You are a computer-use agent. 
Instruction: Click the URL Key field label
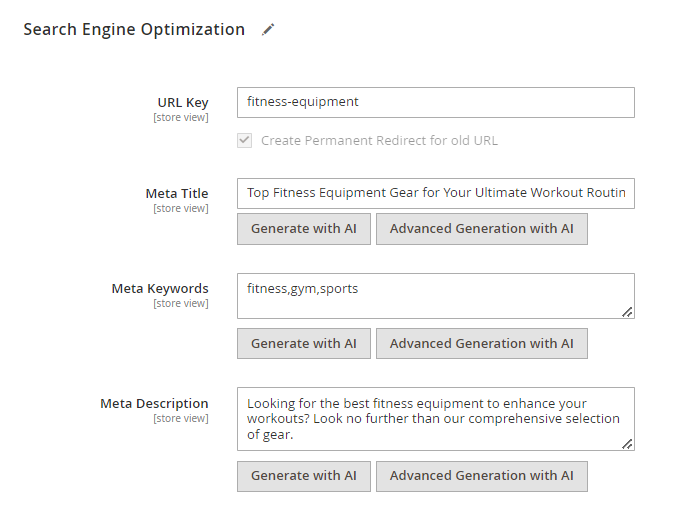[x=183, y=103]
